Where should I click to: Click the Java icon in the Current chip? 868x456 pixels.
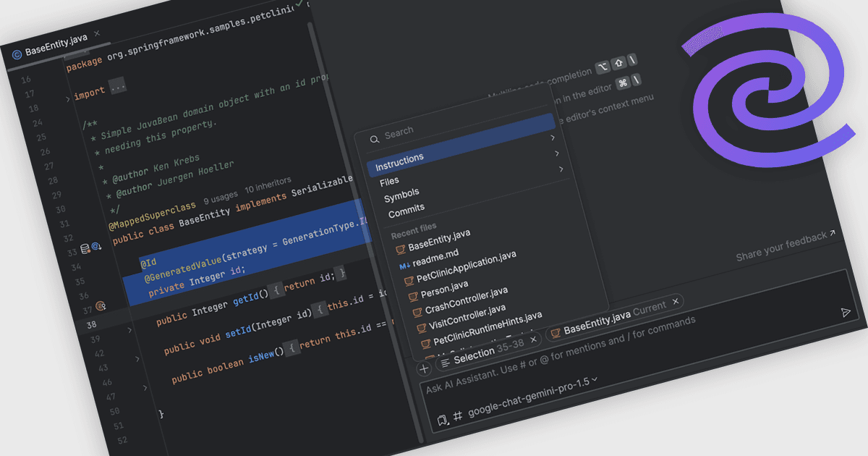tap(556, 333)
